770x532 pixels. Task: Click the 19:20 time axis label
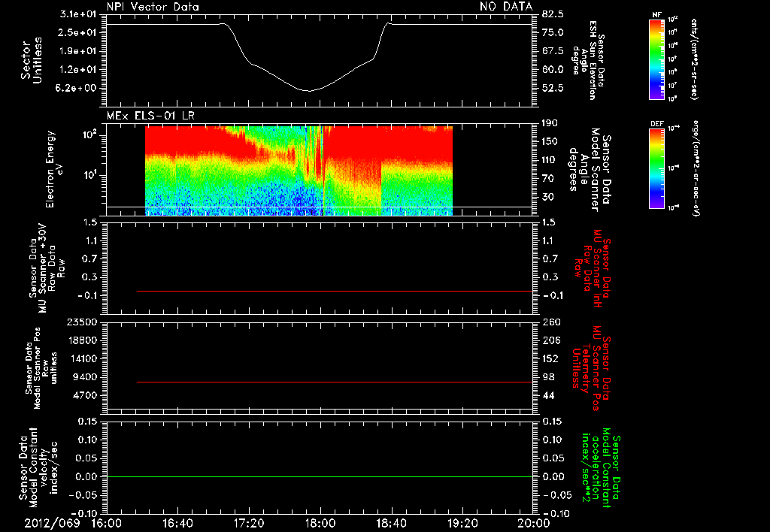point(462,523)
